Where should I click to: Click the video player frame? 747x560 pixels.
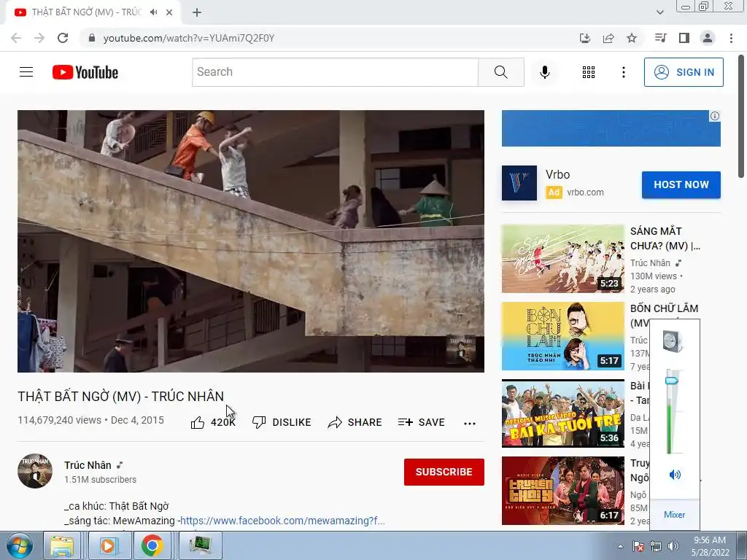click(251, 241)
